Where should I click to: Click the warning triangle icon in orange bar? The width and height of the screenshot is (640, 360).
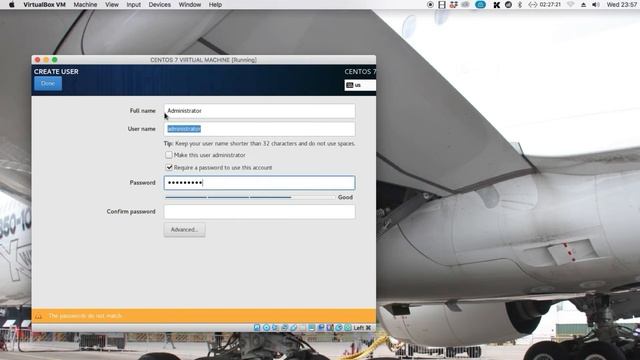38,316
